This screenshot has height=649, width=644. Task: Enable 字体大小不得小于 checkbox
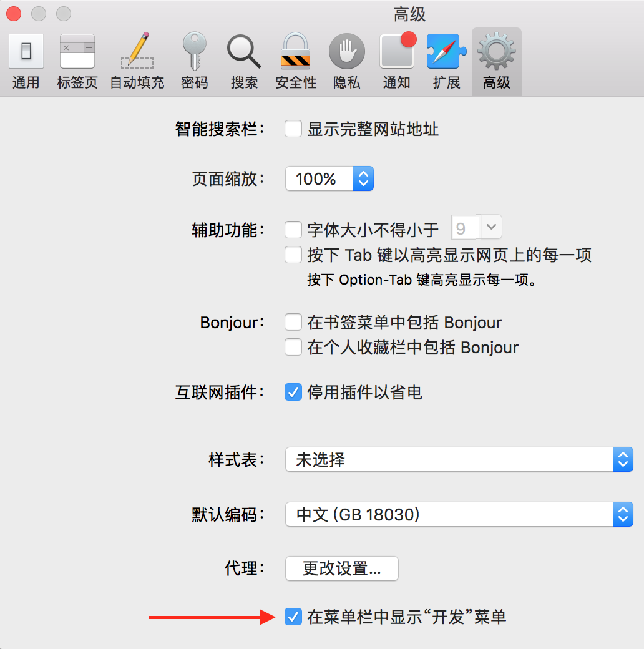(x=293, y=230)
